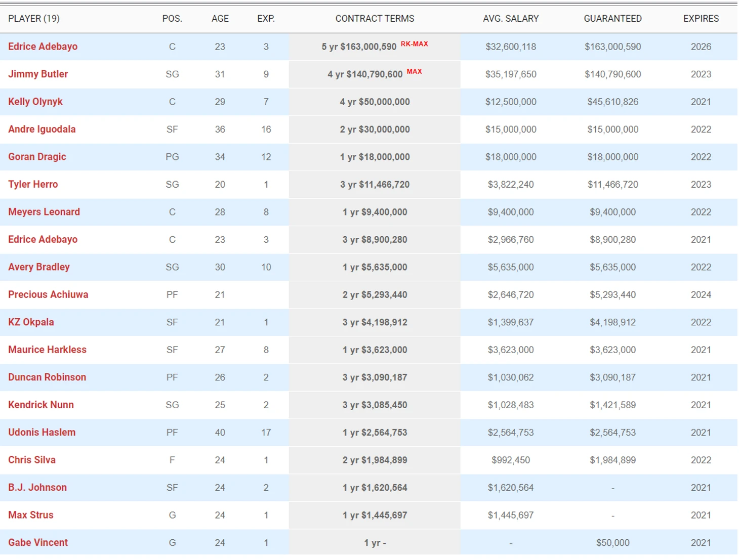The width and height of the screenshot is (739, 560).
Task: Visit Tyler Herro's player page
Action: coord(33,184)
